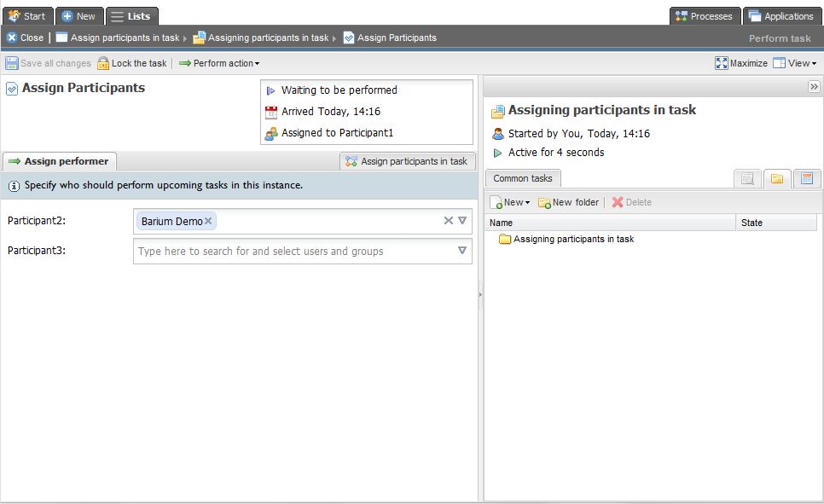This screenshot has width=824, height=504.
Task: Click the Close button in breadcrumb bar
Action: click(25, 38)
